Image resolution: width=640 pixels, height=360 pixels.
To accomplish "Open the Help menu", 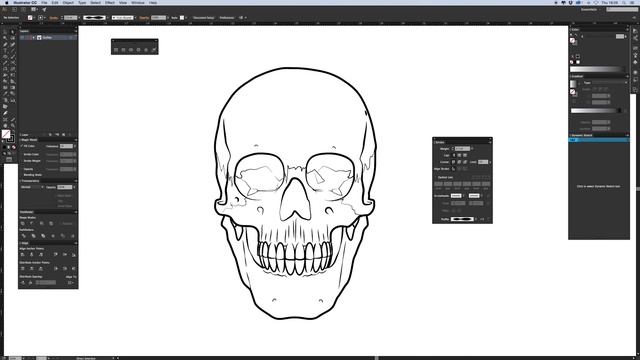I will coord(153,2).
